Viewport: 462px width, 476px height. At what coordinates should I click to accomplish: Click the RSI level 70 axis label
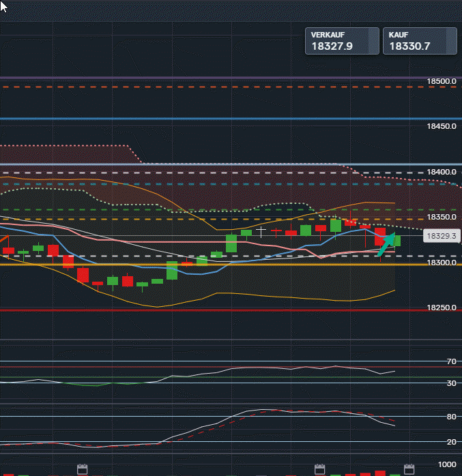pos(451,361)
